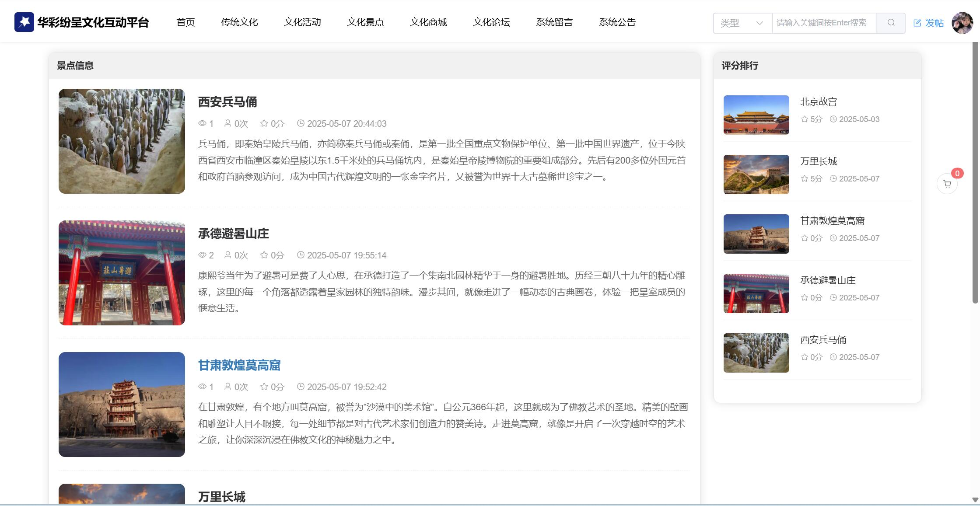This screenshot has width=980, height=506.
Task: Click the 发帖 edit icon
Action: (917, 23)
